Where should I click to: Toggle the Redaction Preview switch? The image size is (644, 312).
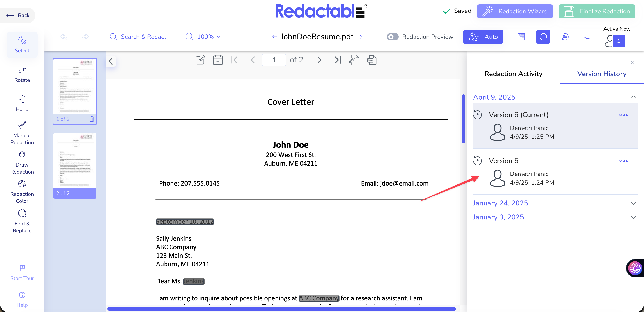click(x=393, y=37)
